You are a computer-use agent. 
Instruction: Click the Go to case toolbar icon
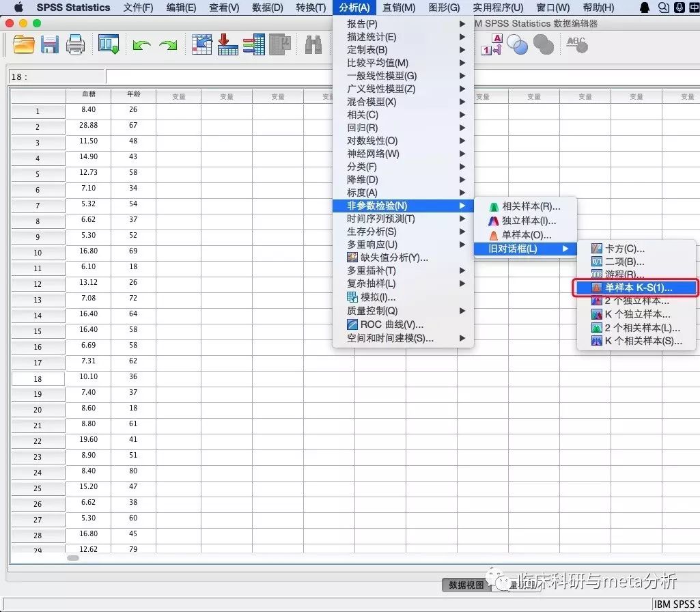(x=201, y=44)
